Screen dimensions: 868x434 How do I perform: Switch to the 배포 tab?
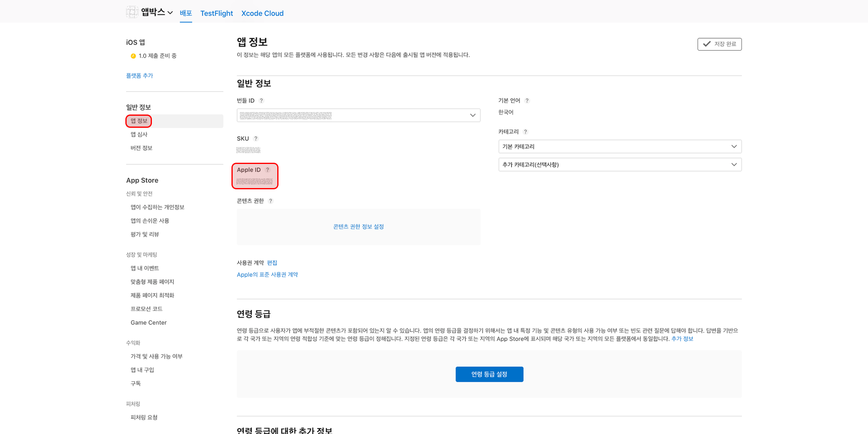(186, 13)
